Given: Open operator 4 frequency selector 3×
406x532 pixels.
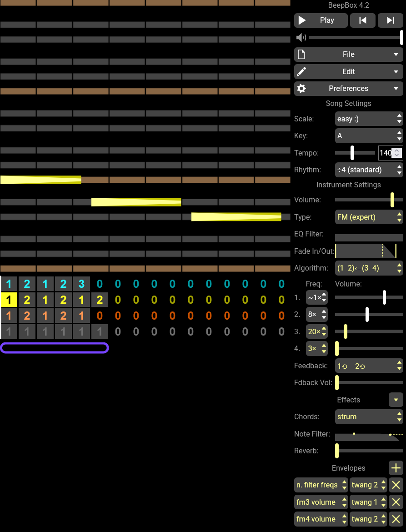Looking at the screenshot, I should click(317, 348).
